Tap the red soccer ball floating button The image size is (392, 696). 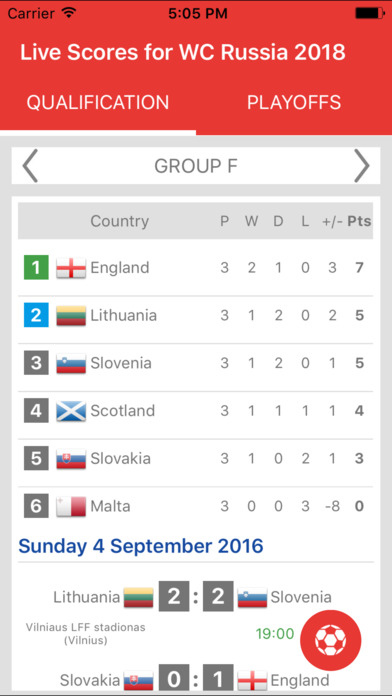[x=331, y=640]
